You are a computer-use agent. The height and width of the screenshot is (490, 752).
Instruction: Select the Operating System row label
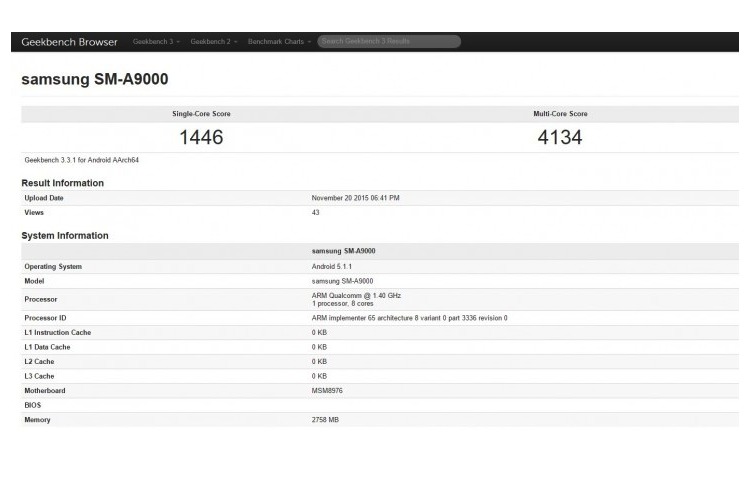[x=53, y=266]
